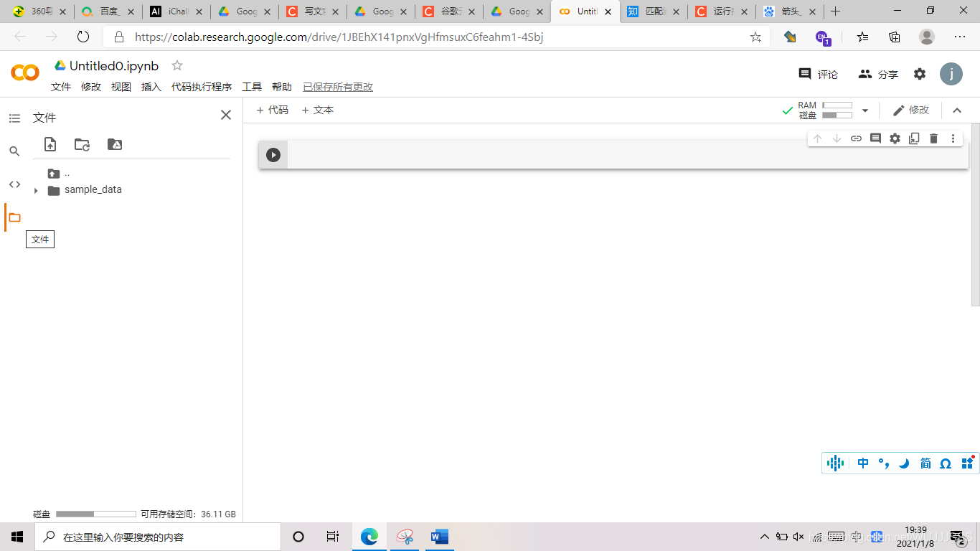Open the 插入 menu
Viewport: 980px width, 551px height.
(151, 87)
